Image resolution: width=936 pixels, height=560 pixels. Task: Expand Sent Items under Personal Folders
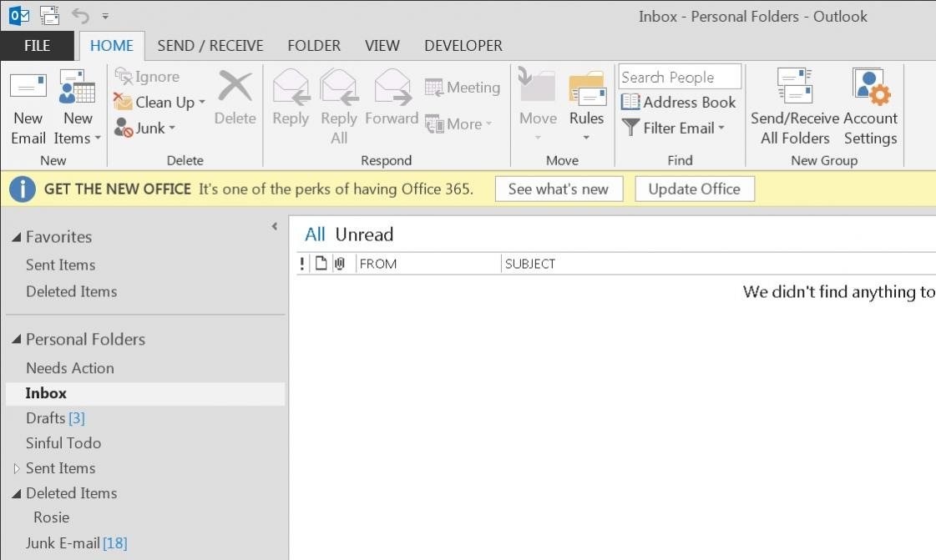pos(17,469)
